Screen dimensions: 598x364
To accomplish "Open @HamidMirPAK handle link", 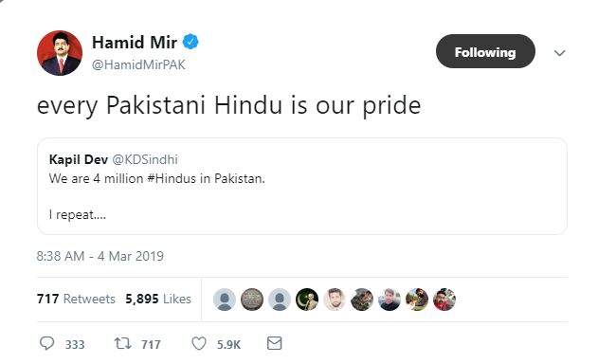I will [x=138, y=64].
